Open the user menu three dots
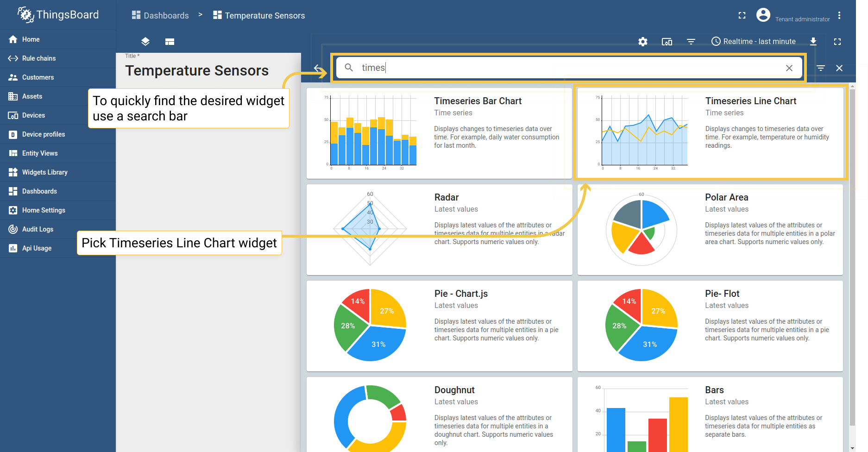This screenshot has width=868, height=452. (839, 16)
